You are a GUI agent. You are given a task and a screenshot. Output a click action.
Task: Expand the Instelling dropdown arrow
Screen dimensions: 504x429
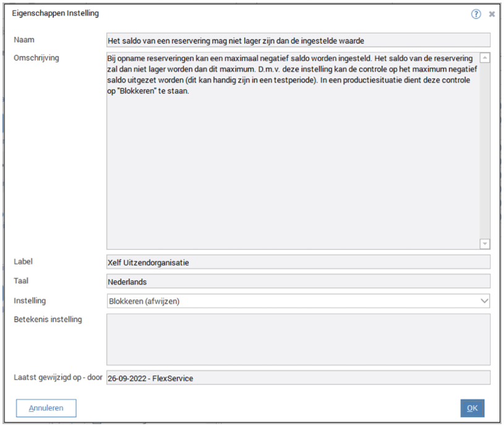pyautogui.click(x=483, y=301)
